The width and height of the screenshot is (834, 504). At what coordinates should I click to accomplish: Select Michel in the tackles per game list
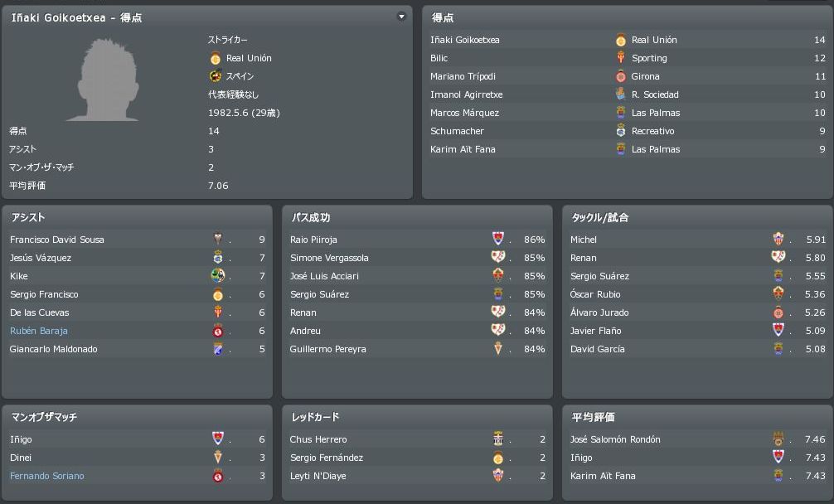click(584, 240)
